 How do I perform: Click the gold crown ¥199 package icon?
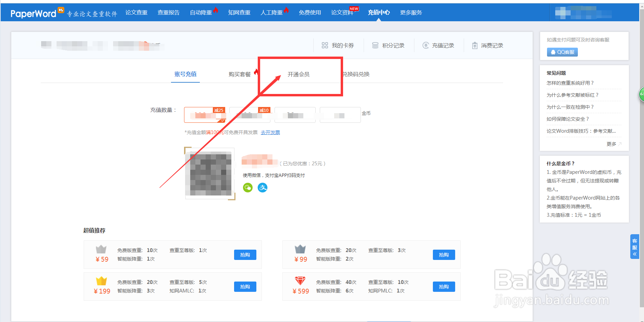(101, 281)
